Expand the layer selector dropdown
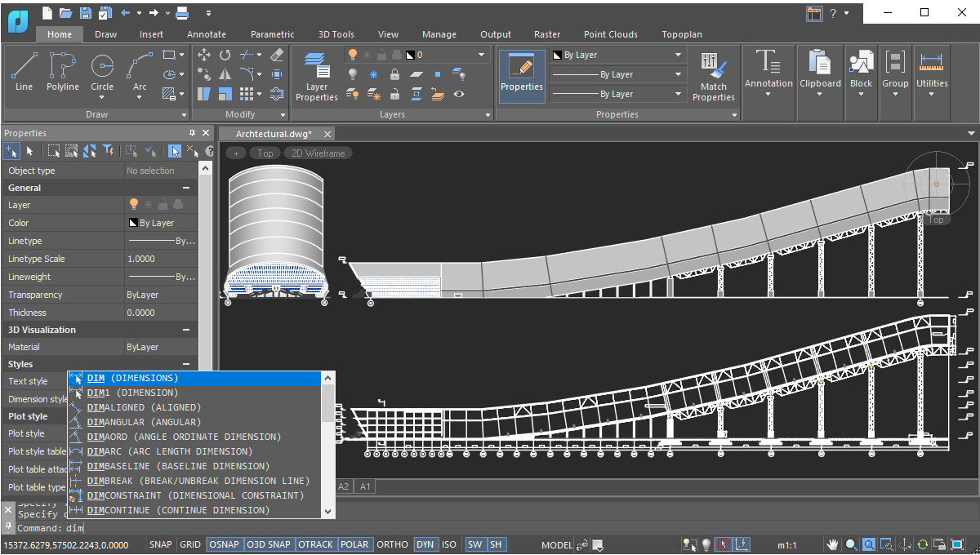 tap(481, 55)
